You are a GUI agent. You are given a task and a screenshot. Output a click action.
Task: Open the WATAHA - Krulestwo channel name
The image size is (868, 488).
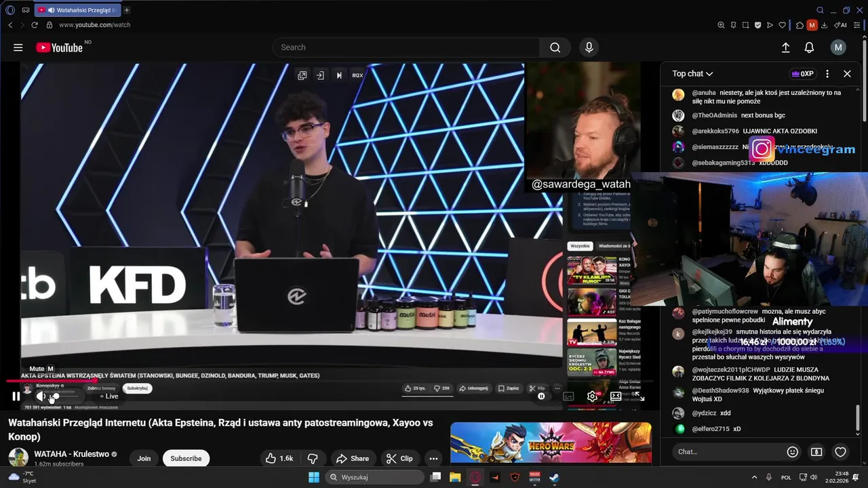(x=71, y=454)
